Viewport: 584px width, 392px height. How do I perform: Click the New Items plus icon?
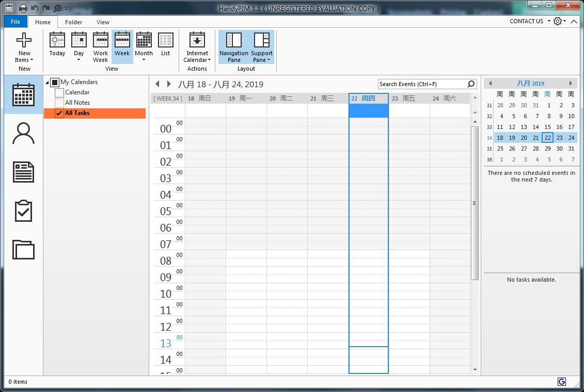click(24, 40)
